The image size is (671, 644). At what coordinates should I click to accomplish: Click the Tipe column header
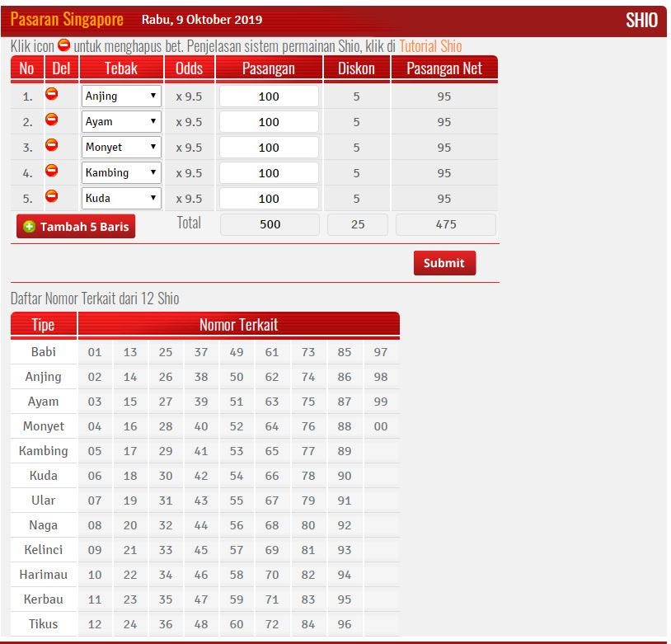[x=43, y=325]
